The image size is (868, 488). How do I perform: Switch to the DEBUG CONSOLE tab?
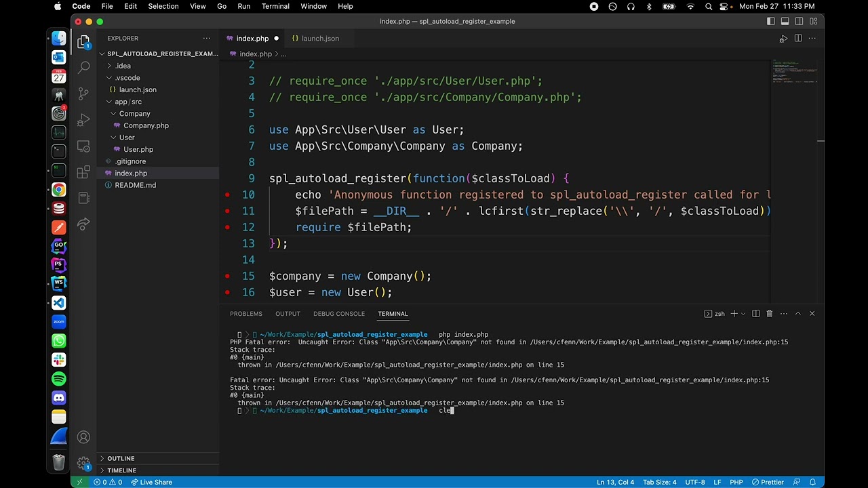pos(339,314)
